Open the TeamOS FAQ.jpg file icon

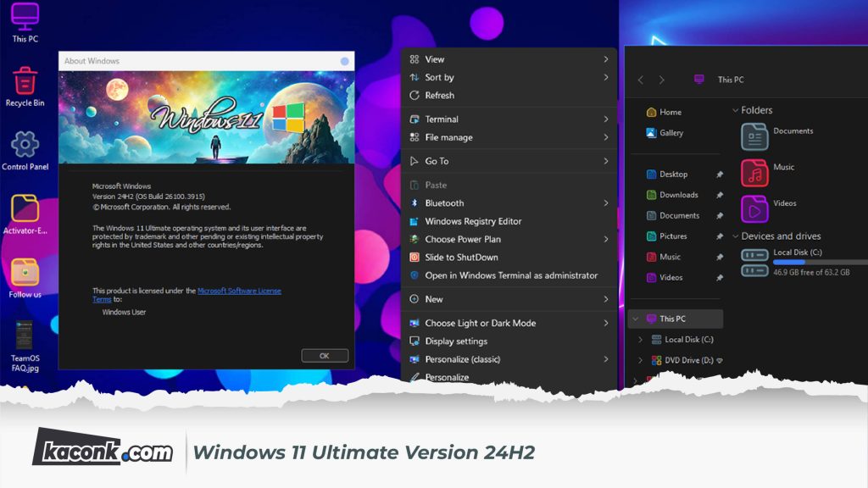25,347
